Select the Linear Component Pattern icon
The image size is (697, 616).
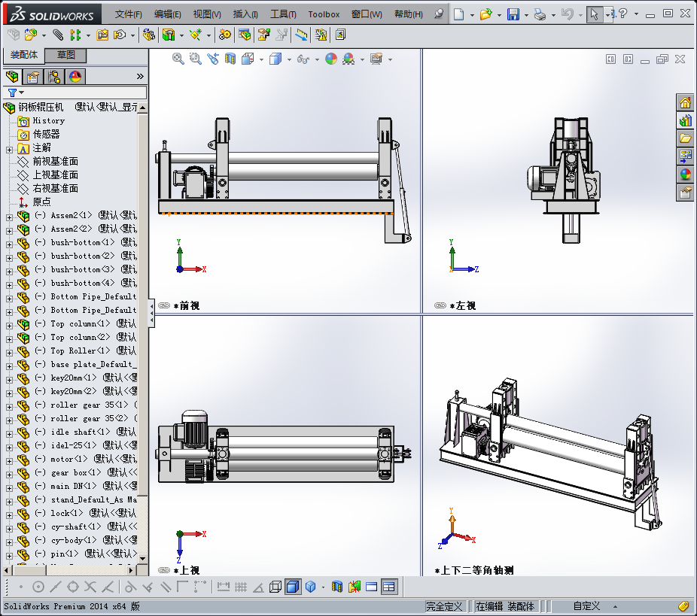click(75, 34)
